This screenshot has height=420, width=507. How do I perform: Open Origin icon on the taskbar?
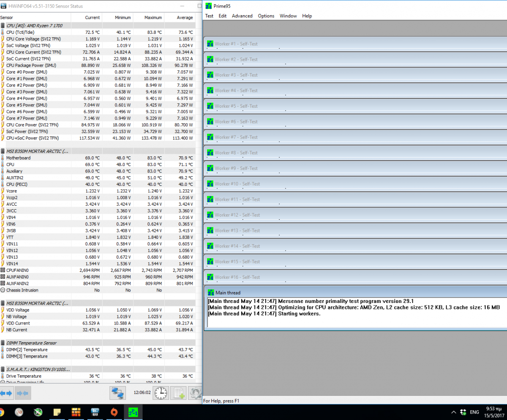(x=114, y=412)
